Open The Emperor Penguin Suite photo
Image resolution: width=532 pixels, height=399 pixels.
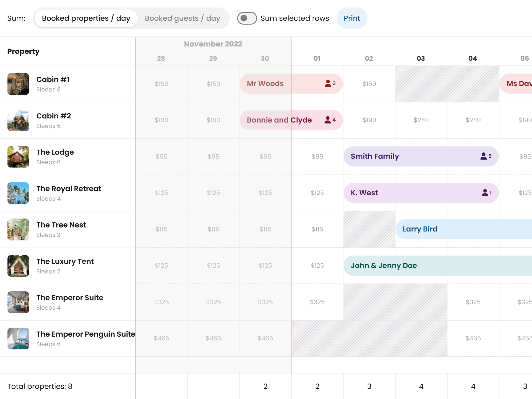point(18,338)
